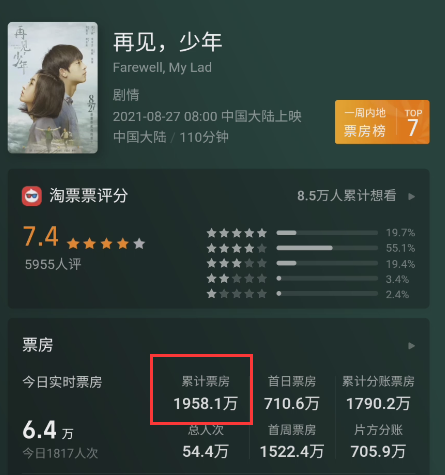Tap the Taopiaopiao red logo icon
This screenshot has height=475, width=445.
(32, 196)
